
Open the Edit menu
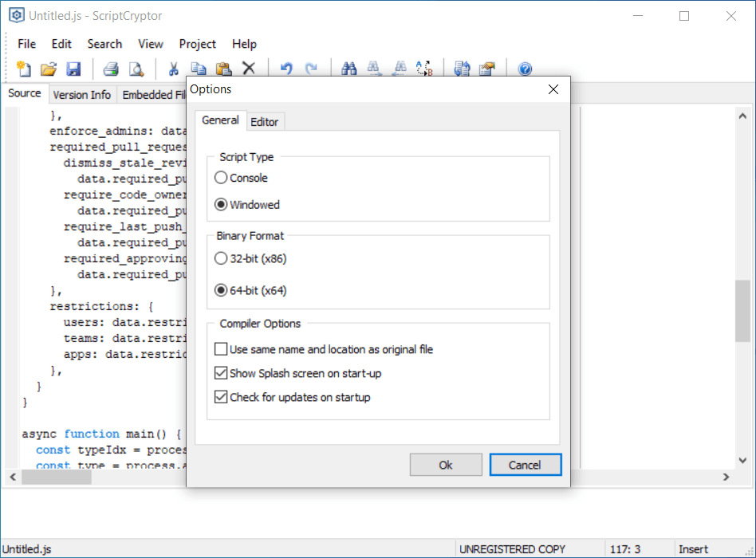tap(61, 44)
